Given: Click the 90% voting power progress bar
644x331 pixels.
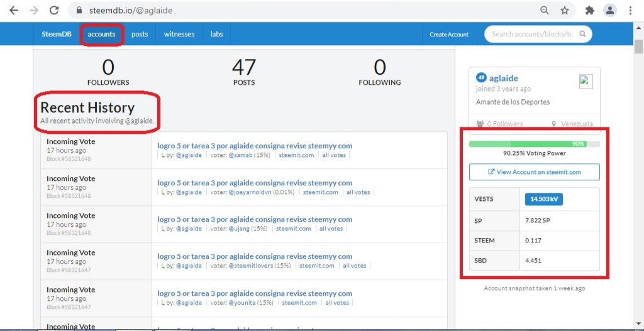Looking at the screenshot, I should (x=535, y=144).
